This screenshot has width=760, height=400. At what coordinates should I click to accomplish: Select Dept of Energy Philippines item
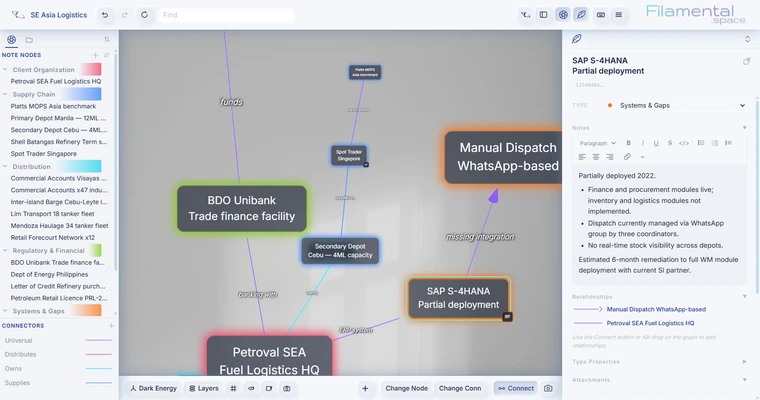pos(49,274)
